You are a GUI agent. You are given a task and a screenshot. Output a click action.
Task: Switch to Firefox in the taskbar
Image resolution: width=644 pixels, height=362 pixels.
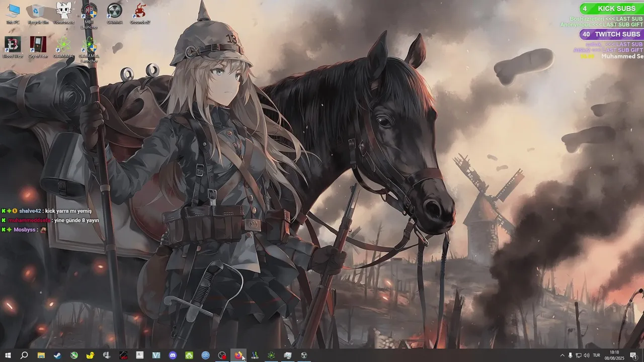[x=238, y=355]
